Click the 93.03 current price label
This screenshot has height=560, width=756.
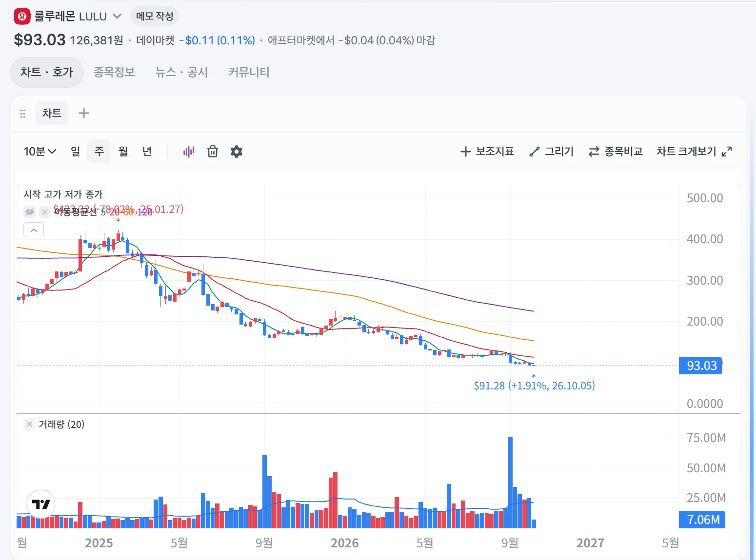[x=701, y=366]
